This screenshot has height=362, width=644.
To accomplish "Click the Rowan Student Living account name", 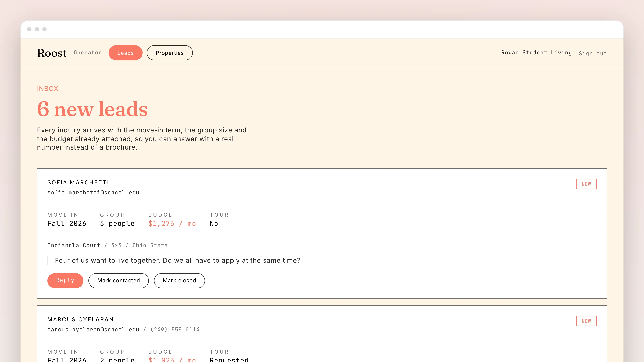I will point(536,53).
